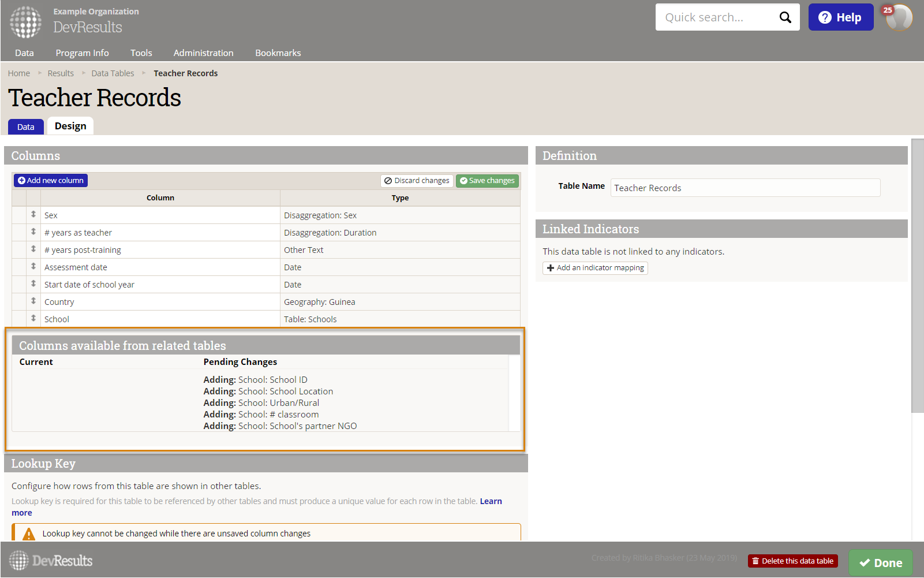This screenshot has width=924, height=578.
Task: Select the Country column name cell
Action: pyautogui.click(x=160, y=302)
